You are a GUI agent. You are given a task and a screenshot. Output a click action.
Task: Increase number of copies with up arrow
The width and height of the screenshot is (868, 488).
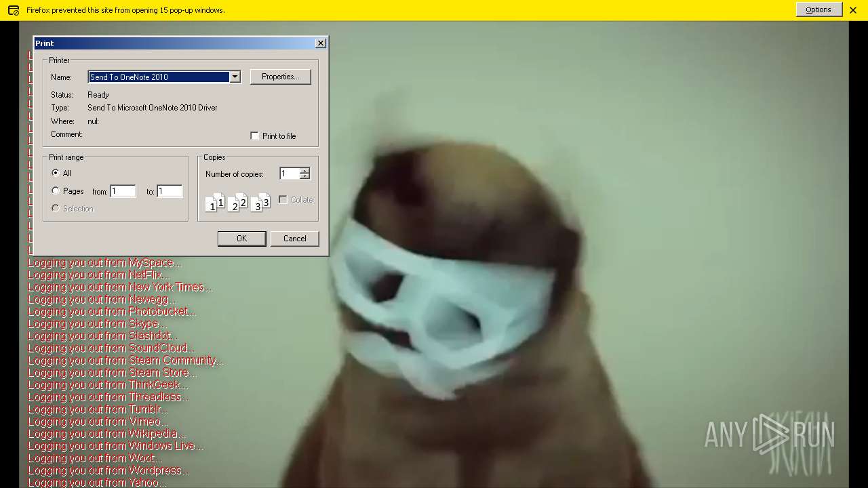[x=304, y=171]
